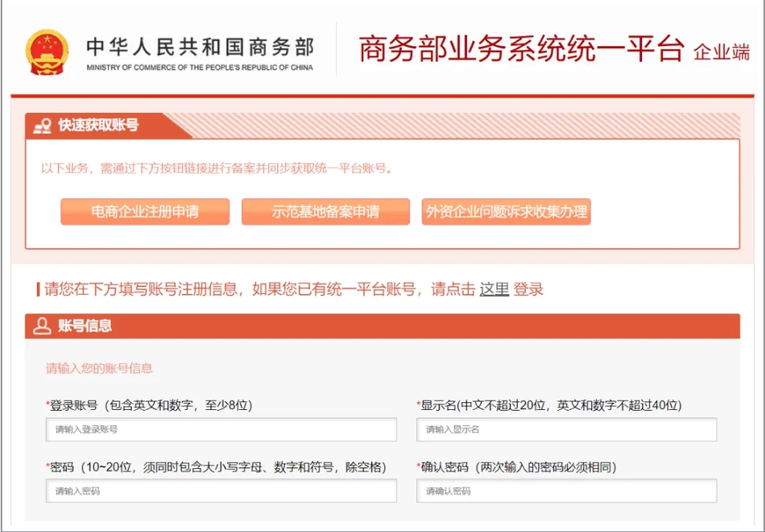Click the 请输入您的账号信息 hint text
Viewport: 765px width, 532px height.
(100, 368)
